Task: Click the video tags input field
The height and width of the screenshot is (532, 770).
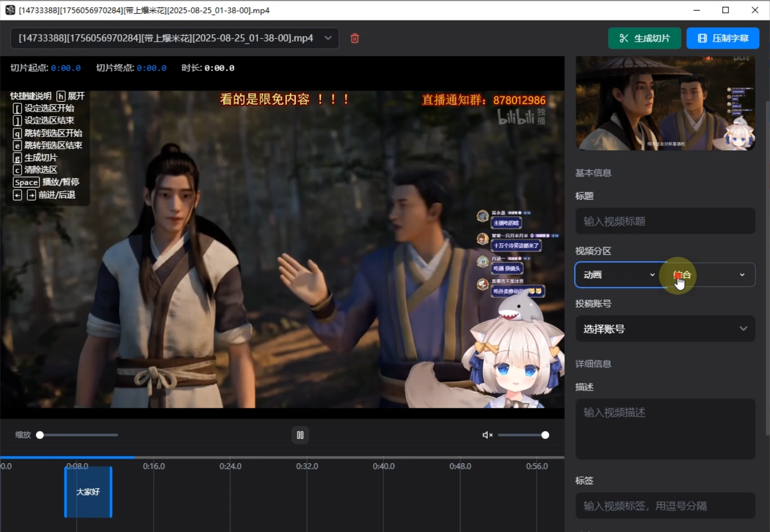Action: click(665, 506)
